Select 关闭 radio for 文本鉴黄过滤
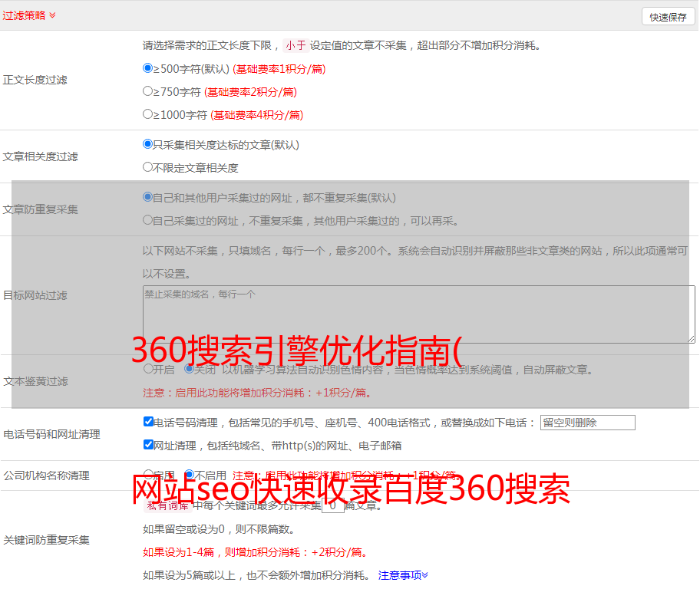Screen dimensions: 700x589 coord(189,369)
